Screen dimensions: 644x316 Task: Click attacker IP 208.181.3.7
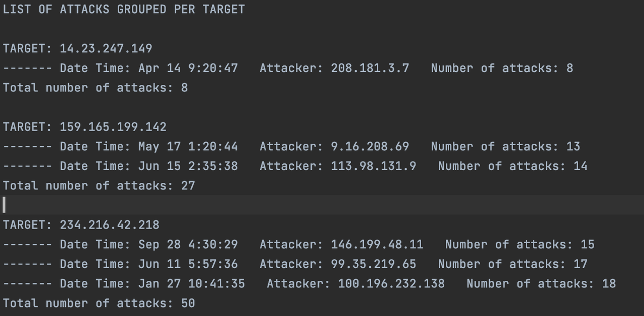point(370,68)
